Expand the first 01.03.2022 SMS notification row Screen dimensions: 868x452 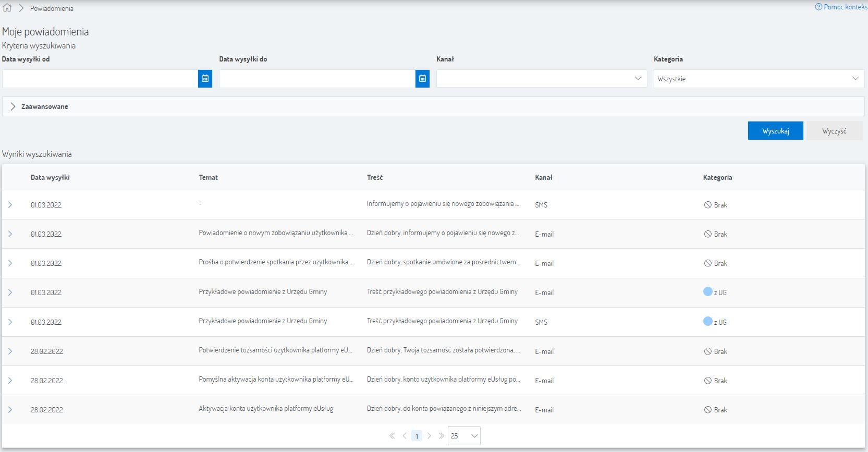[10, 205]
